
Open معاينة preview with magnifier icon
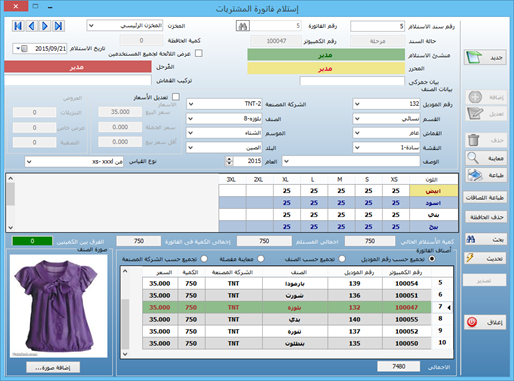click(486, 158)
